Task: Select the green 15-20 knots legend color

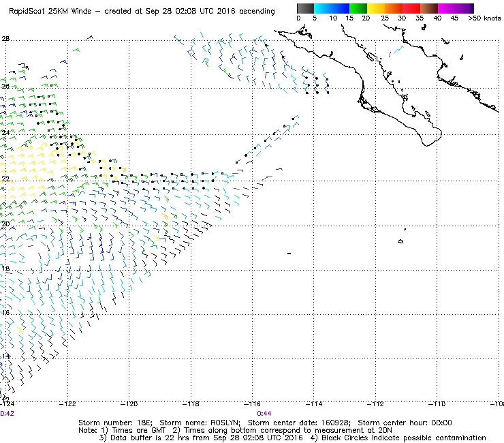Action: pos(358,8)
